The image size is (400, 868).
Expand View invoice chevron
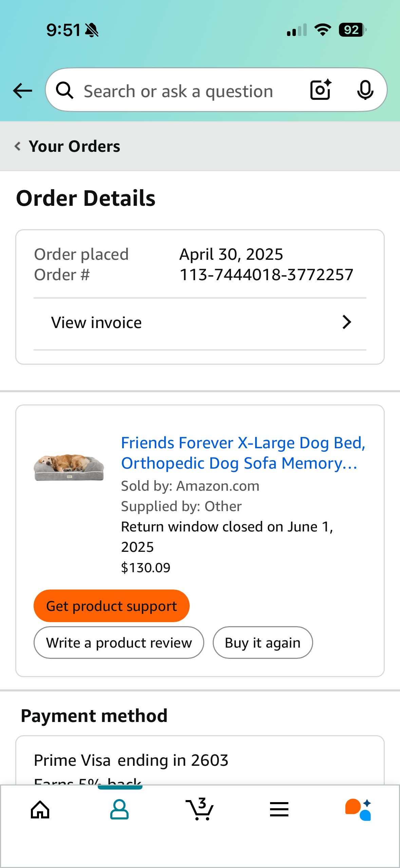[x=346, y=322]
